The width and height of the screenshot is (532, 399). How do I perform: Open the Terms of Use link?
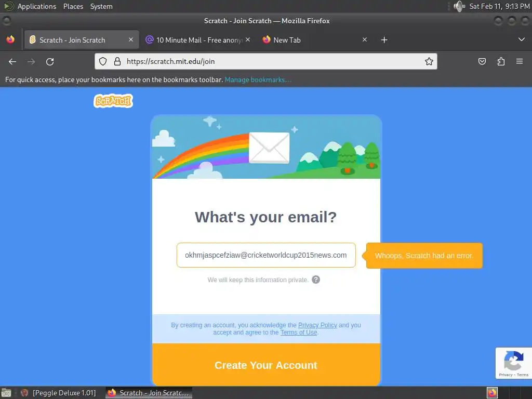[299, 332]
